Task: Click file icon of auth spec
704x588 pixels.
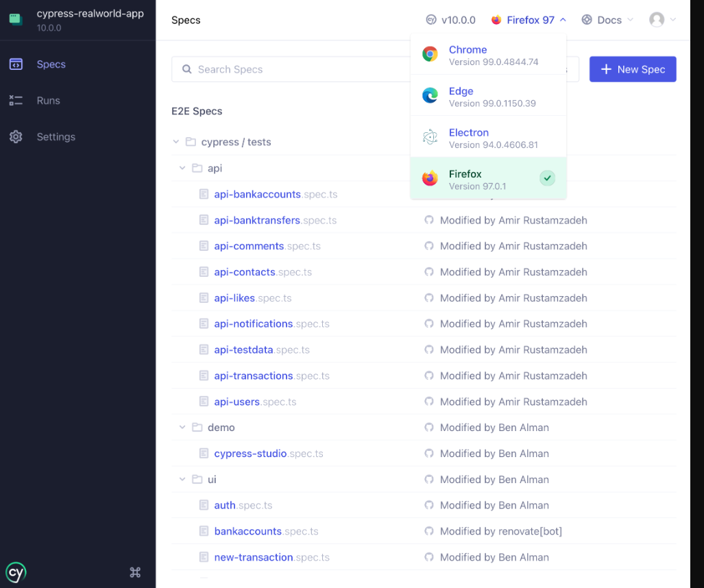Action: [204, 505]
